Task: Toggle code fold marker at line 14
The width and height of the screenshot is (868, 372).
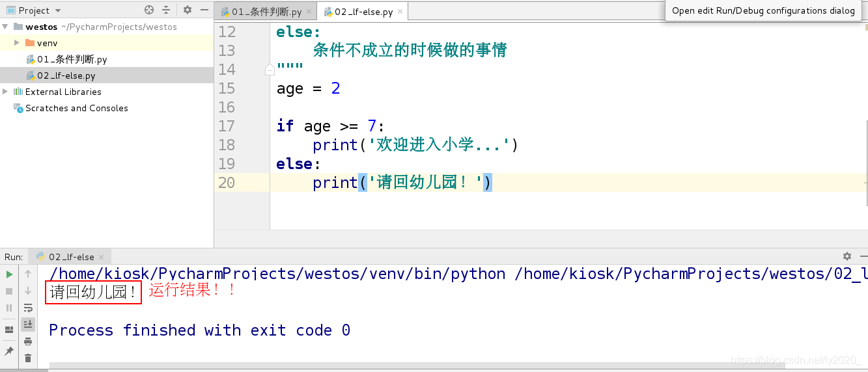Action: click(x=270, y=69)
